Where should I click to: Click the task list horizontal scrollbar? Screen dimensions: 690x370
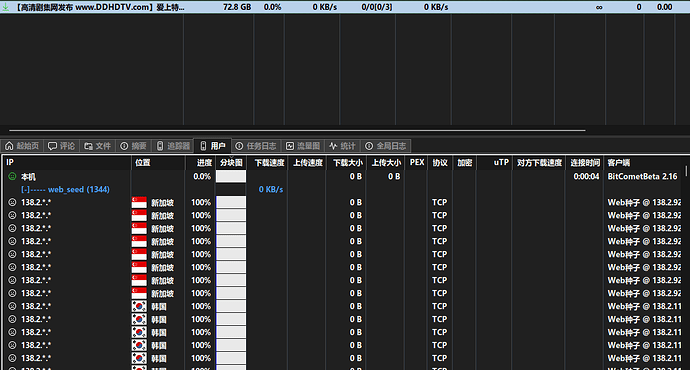click(297, 130)
